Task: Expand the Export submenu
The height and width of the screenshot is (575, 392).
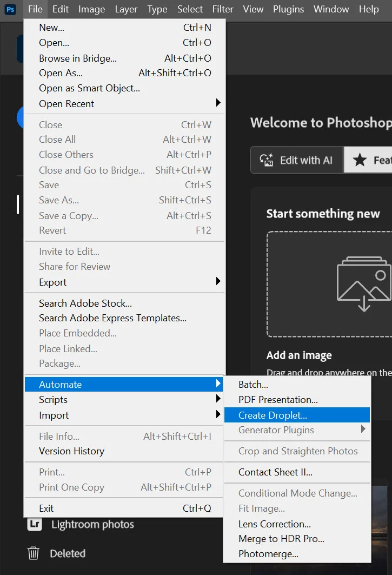Action: (x=125, y=282)
